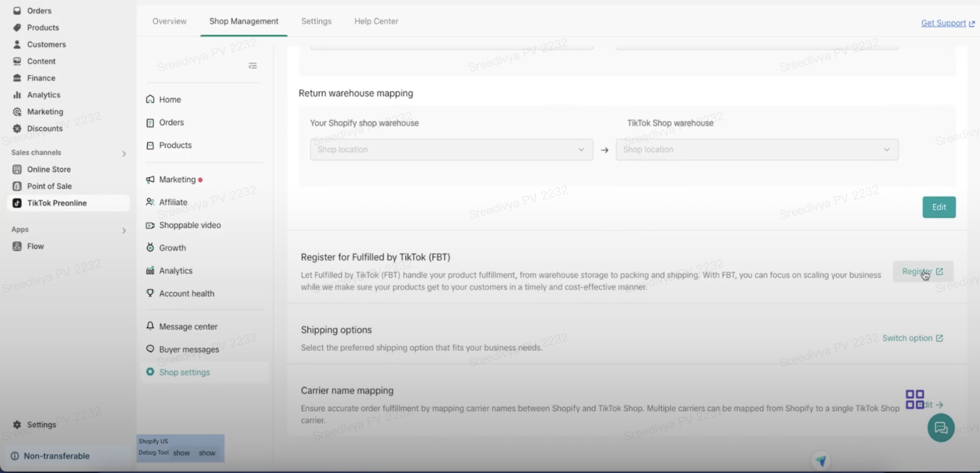Click the Switch option link
Viewport: 980px width, 473px height.
coord(912,338)
